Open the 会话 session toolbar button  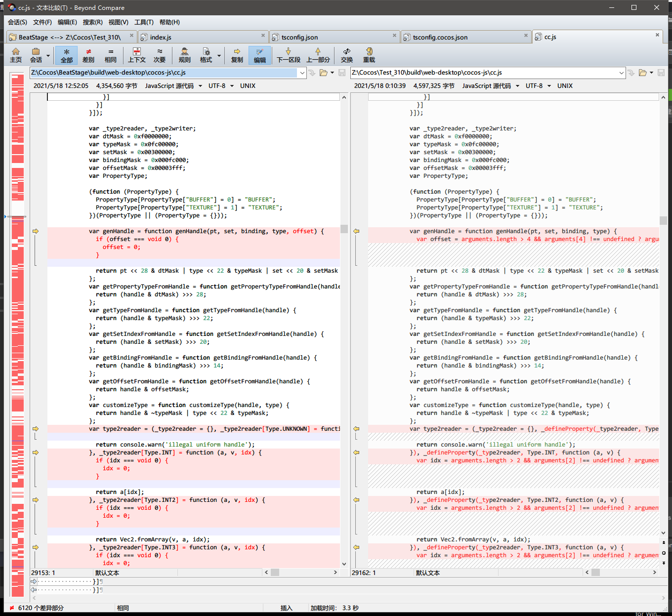tap(36, 55)
